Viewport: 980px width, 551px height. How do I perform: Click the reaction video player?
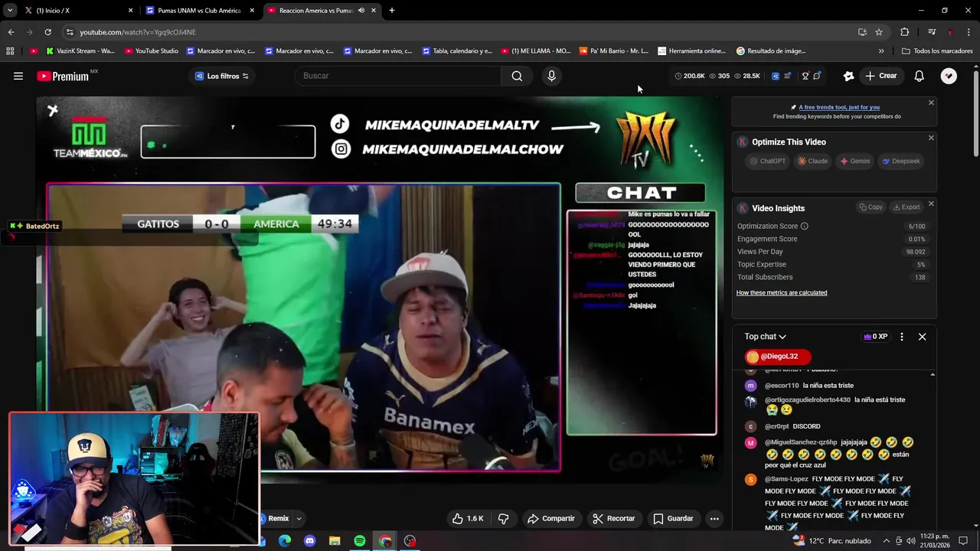click(x=380, y=291)
